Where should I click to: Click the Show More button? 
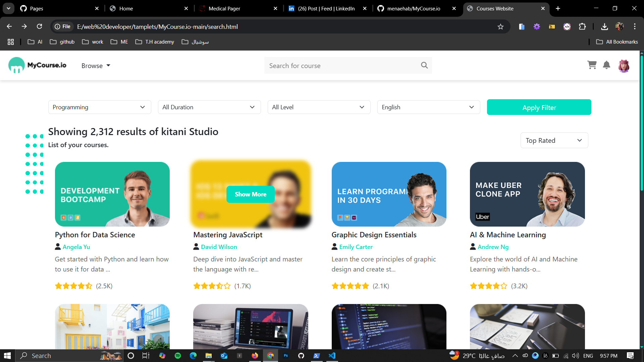coord(250,194)
